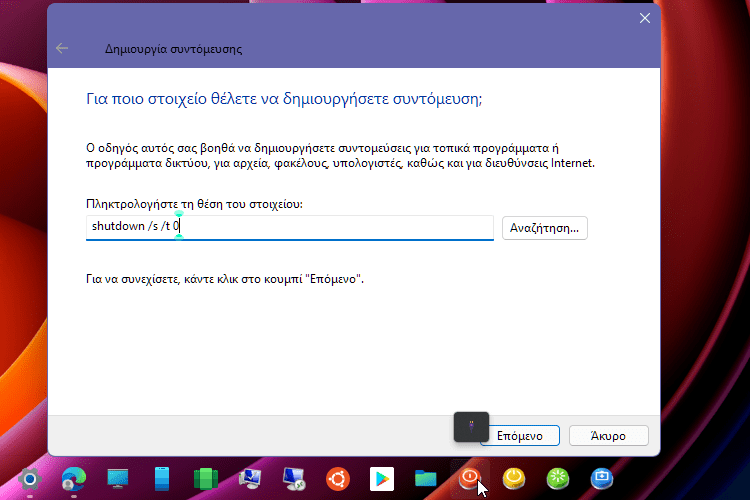The width and height of the screenshot is (750, 500).
Task: Click the Δημιουργία συντόμευσης title text
Action: pos(173,49)
